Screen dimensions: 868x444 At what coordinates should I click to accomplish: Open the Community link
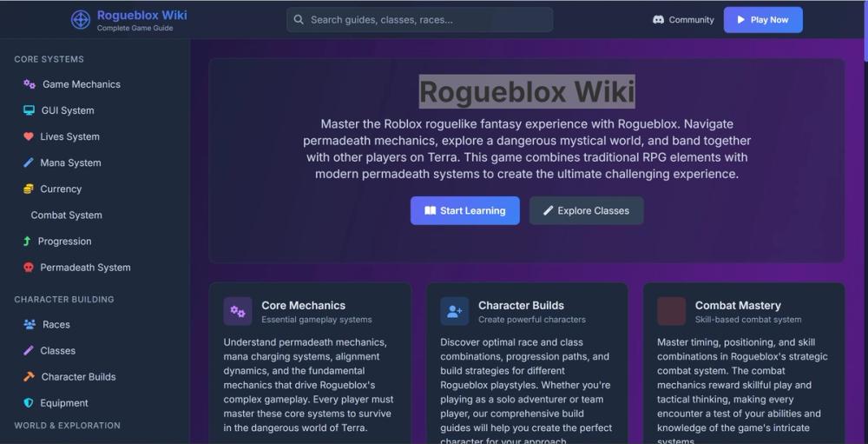(x=683, y=20)
